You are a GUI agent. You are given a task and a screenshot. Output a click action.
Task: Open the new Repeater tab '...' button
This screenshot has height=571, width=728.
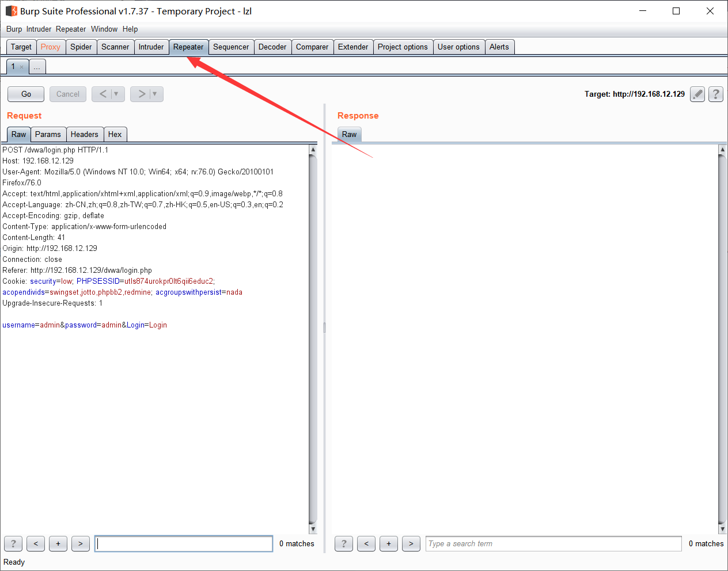[37, 67]
